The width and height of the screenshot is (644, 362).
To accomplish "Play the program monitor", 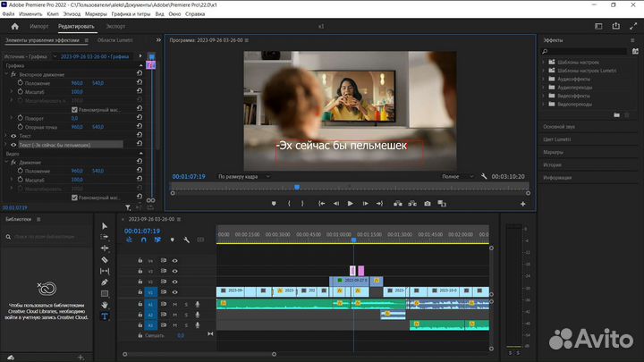I will pos(351,204).
